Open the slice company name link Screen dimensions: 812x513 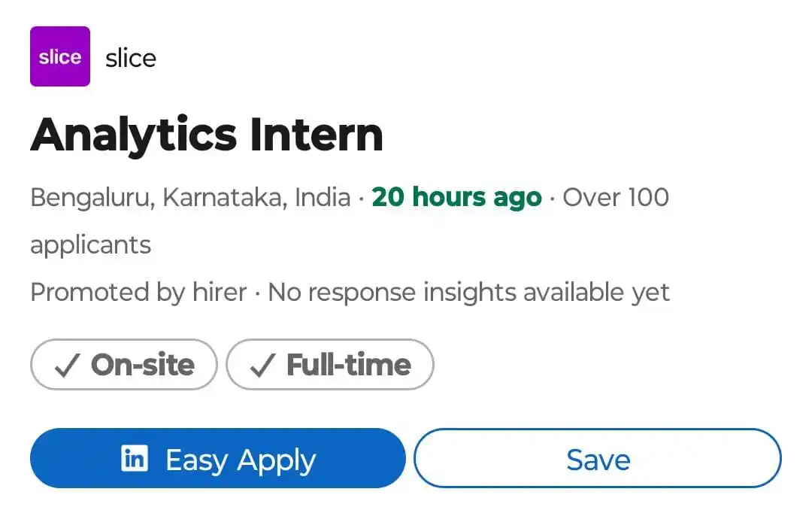[131, 58]
